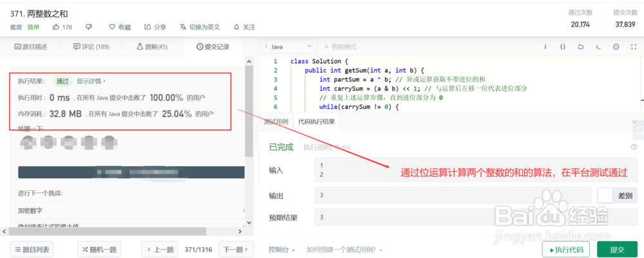Click the 预期结果 value field

pyautogui.click(x=476, y=217)
